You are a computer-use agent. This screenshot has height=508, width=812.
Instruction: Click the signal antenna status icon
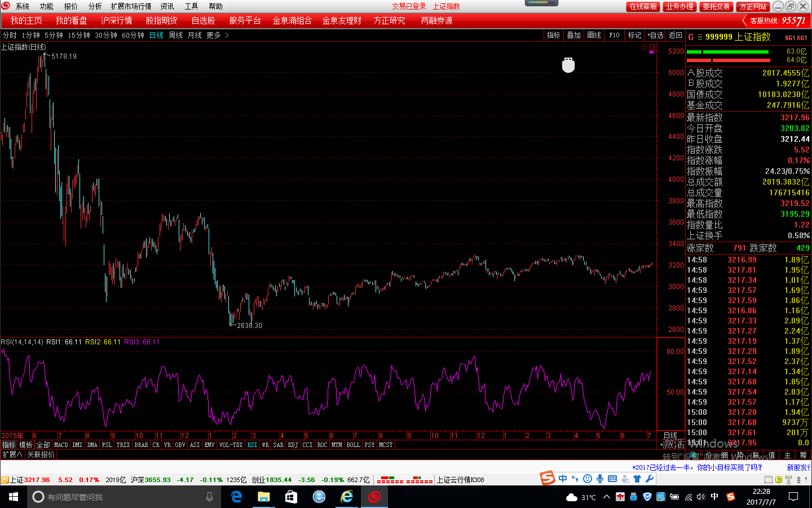point(788,480)
